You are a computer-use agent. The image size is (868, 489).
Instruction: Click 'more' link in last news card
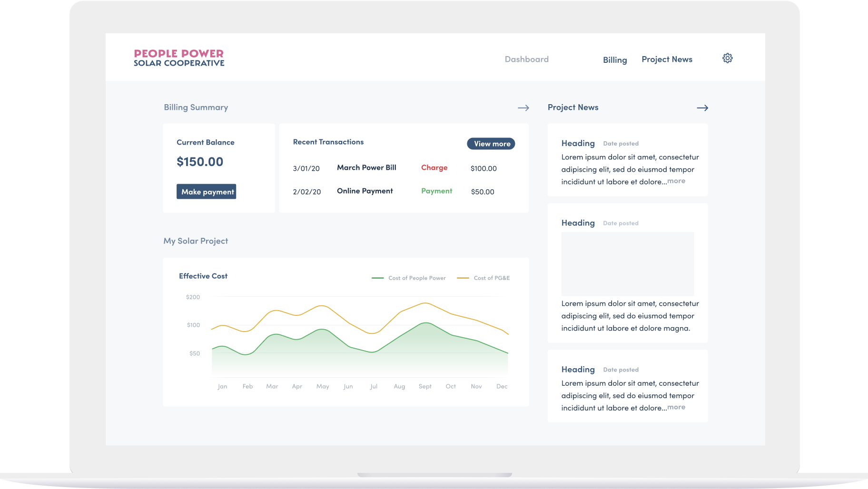[676, 407]
